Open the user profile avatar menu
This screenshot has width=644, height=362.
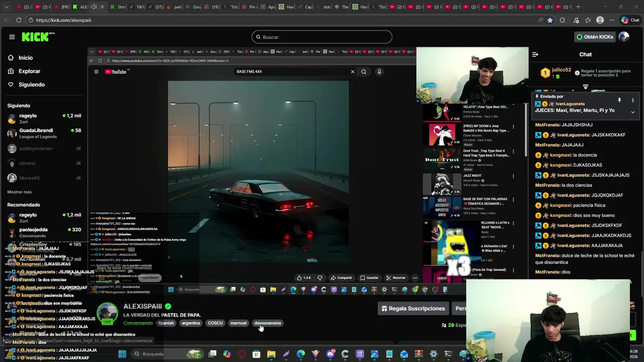click(624, 37)
